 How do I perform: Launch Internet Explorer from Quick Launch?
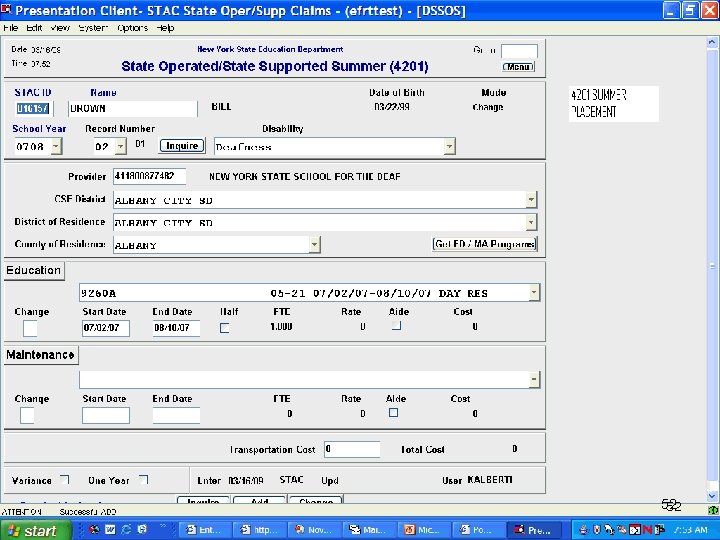[x=126, y=529]
